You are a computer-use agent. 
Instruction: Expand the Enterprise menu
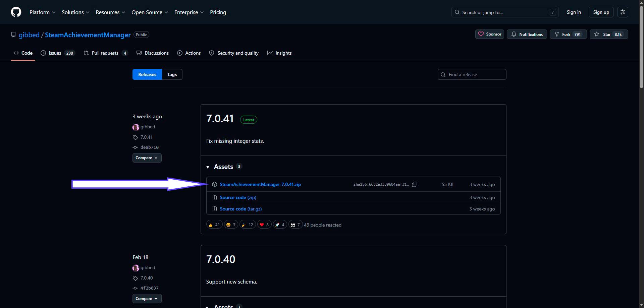(189, 12)
